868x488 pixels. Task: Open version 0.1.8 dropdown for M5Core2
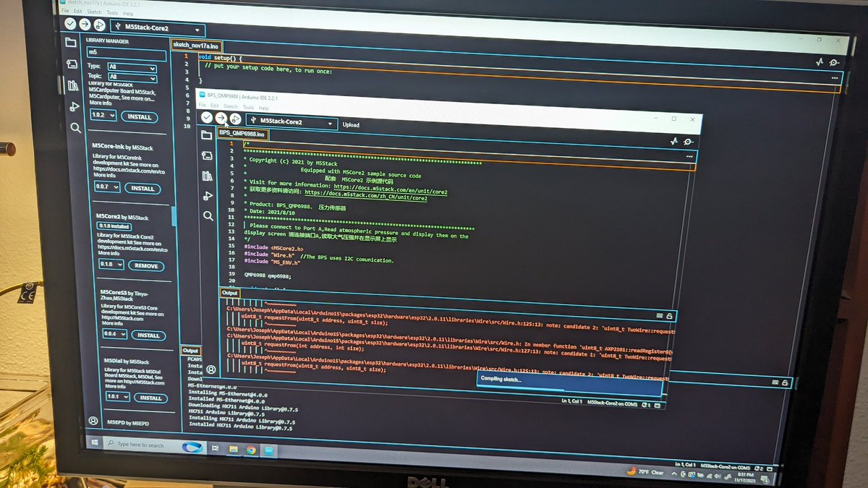pos(111,265)
